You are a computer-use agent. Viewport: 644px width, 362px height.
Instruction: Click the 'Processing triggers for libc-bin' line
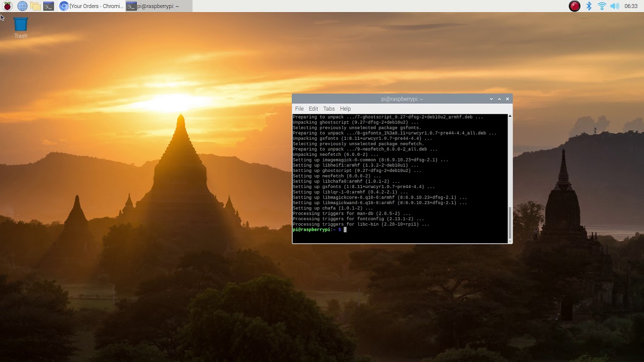361,224
